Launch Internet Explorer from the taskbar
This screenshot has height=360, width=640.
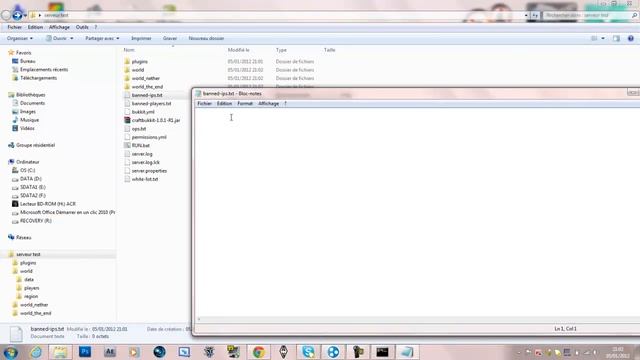[x=36, y=352]
